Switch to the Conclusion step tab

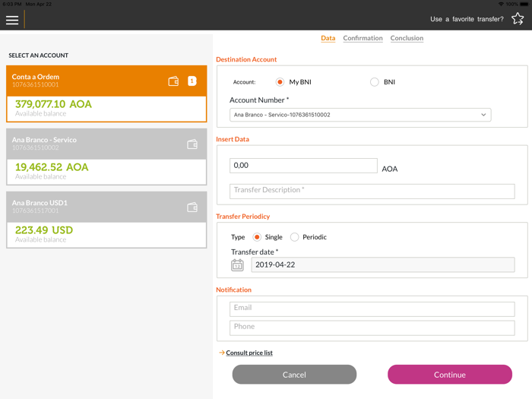407,38
